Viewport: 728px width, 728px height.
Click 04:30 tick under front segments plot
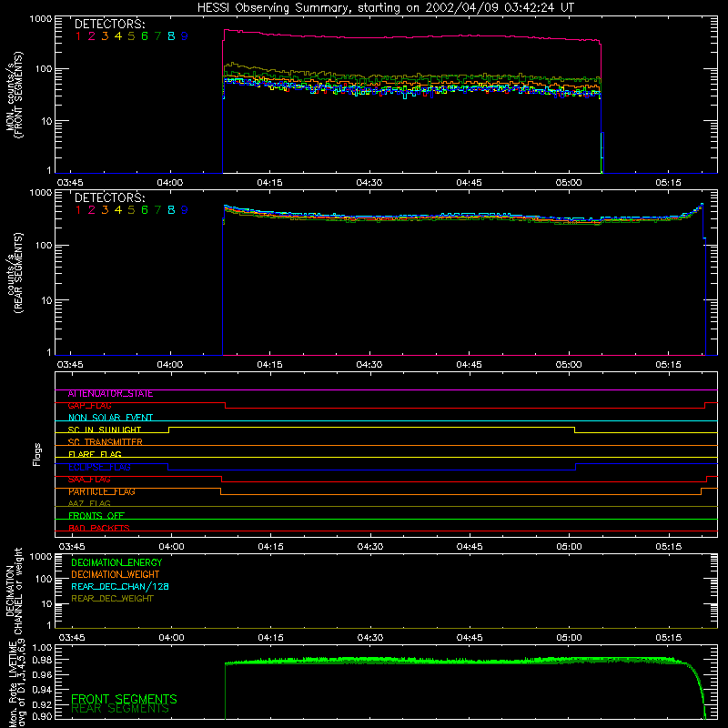click(x=369, y=183)
